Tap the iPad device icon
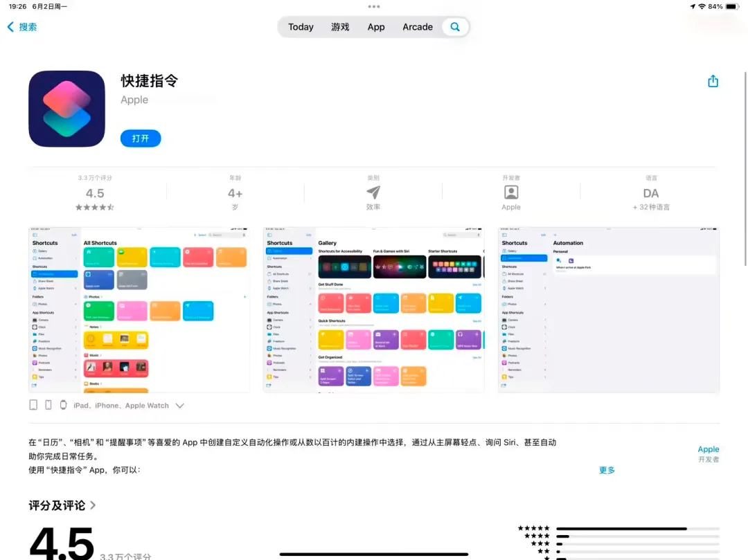The image size is (748, 560). point(33,405)
